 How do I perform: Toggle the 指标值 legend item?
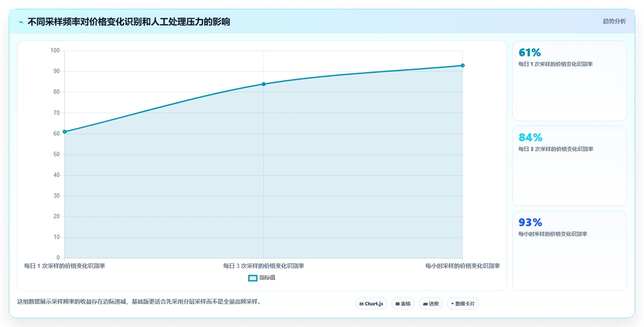tap(262, 278)
